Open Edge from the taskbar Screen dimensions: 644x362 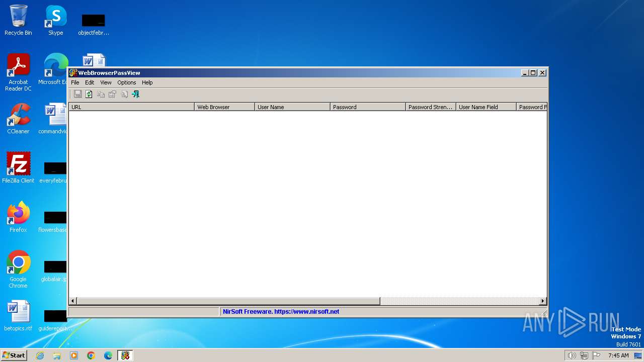point(108,355)
